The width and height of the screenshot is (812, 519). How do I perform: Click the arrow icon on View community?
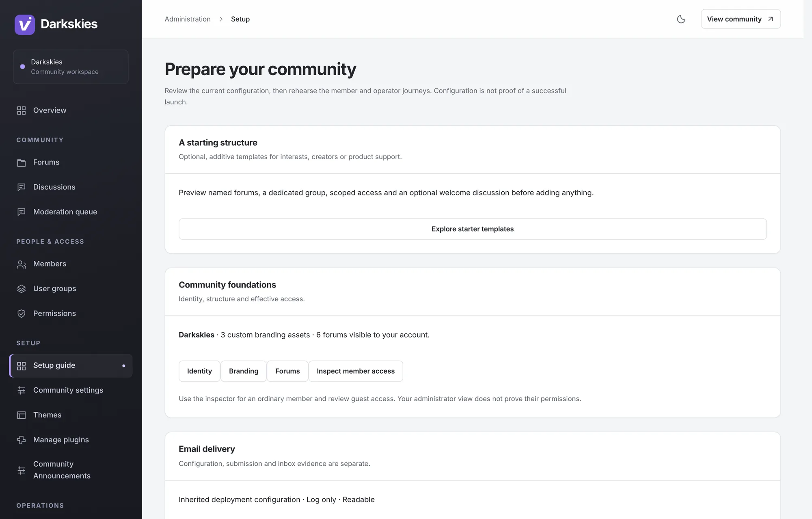(x=770, y=19)
